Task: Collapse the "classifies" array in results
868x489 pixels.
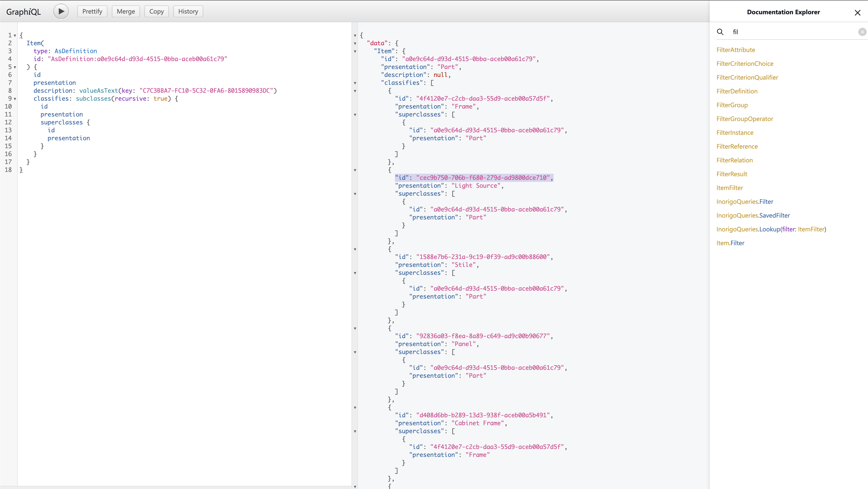Action: [x=355, y=83]
